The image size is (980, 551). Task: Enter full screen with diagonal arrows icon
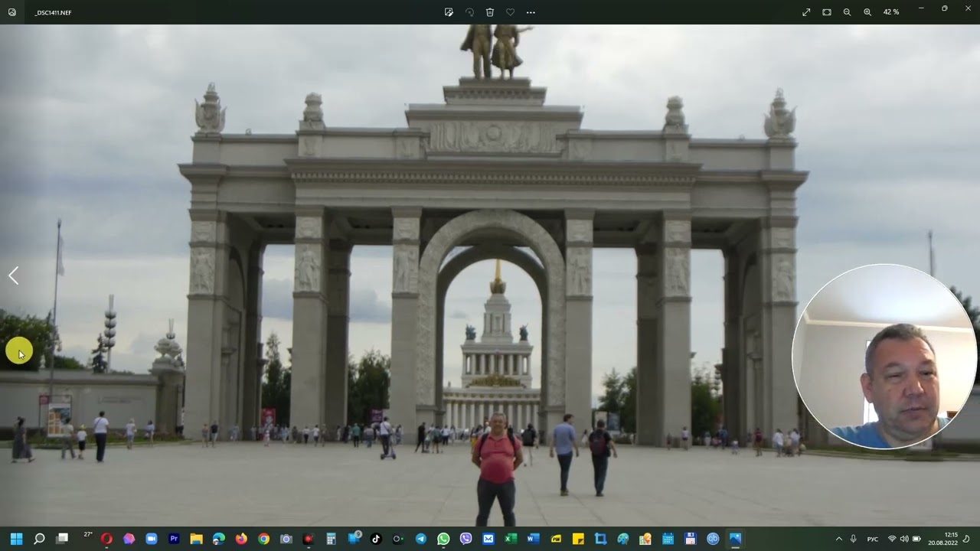tap(806, 12)
